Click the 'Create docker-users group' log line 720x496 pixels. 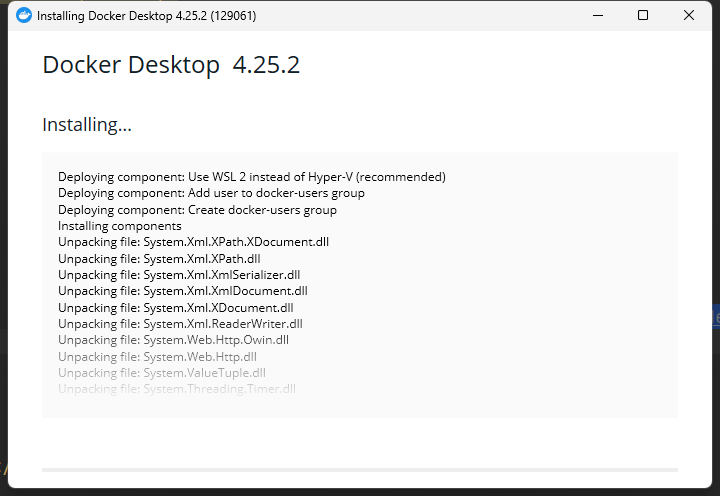(197, 210)
